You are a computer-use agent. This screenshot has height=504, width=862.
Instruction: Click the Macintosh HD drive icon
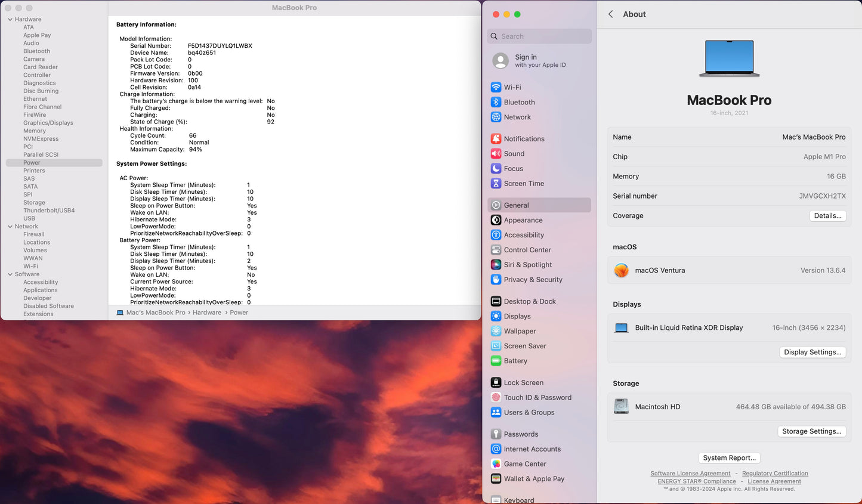point(622,407)
